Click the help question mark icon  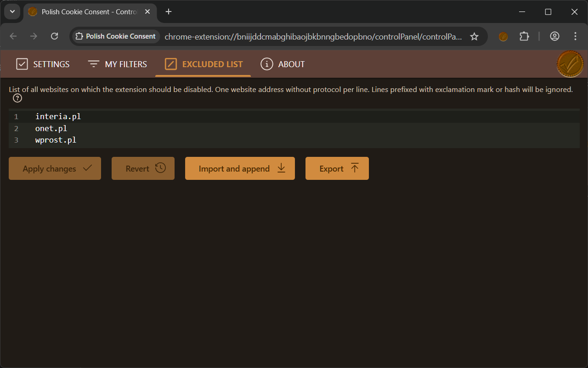[17, 98]
